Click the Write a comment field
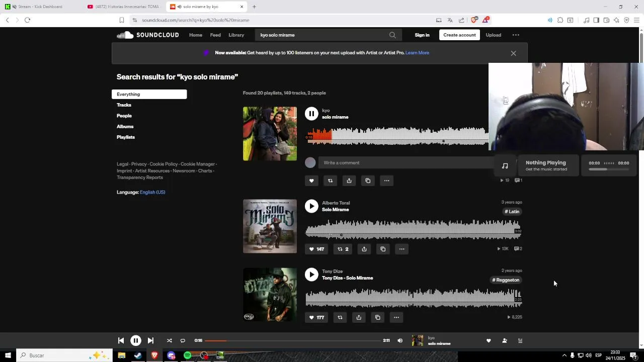Image resolution: width=644 pixels, height=362 pixels. pos(405,163)
